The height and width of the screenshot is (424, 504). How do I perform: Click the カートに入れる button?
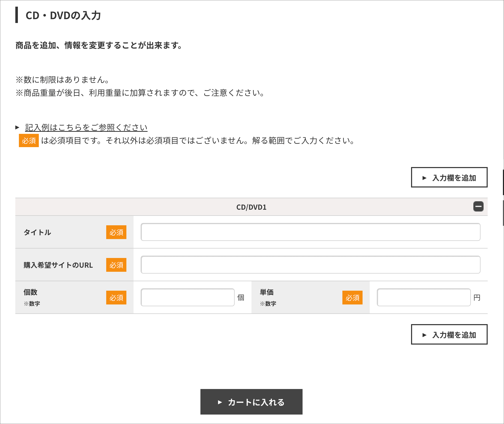251,402
